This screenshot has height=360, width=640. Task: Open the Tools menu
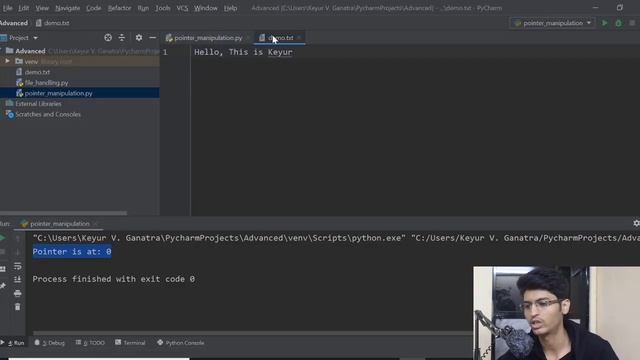[x=162, y=8]
